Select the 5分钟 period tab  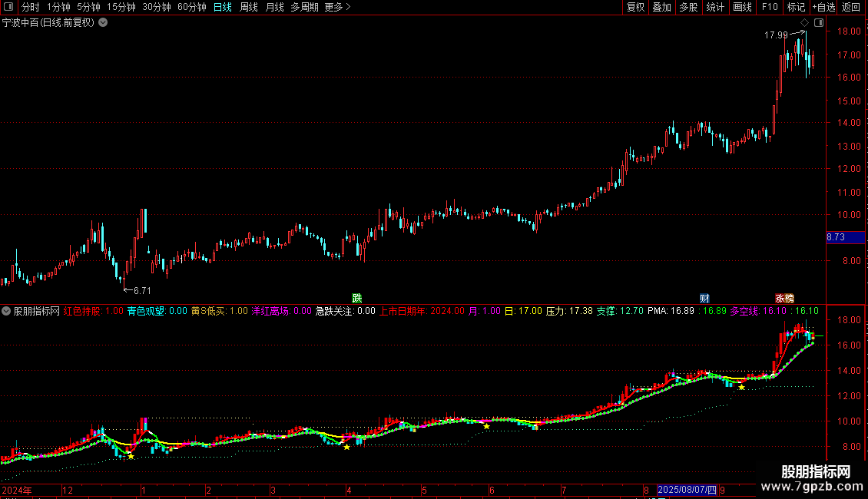click(88, 7)
